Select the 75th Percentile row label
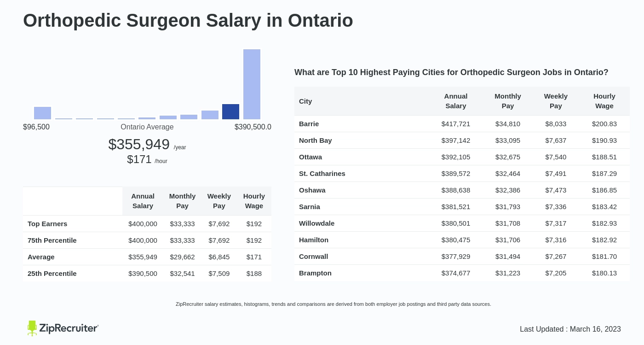The width and height of the screenshot is (644, 345). 52,240
